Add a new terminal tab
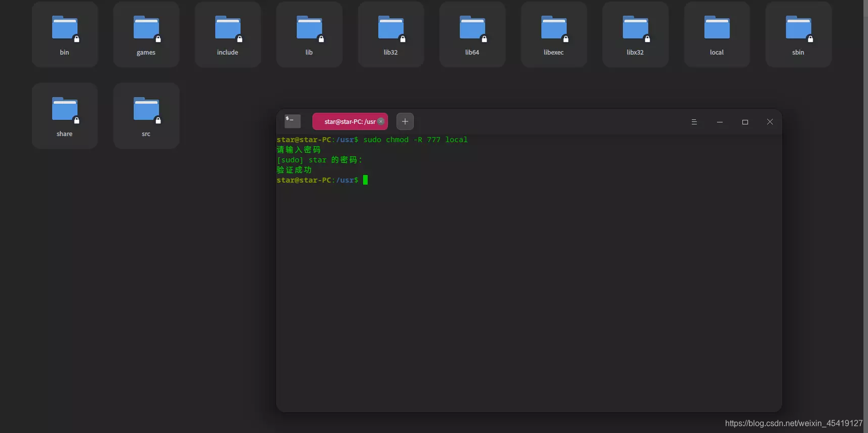868x433 pixels. (405, 121)
